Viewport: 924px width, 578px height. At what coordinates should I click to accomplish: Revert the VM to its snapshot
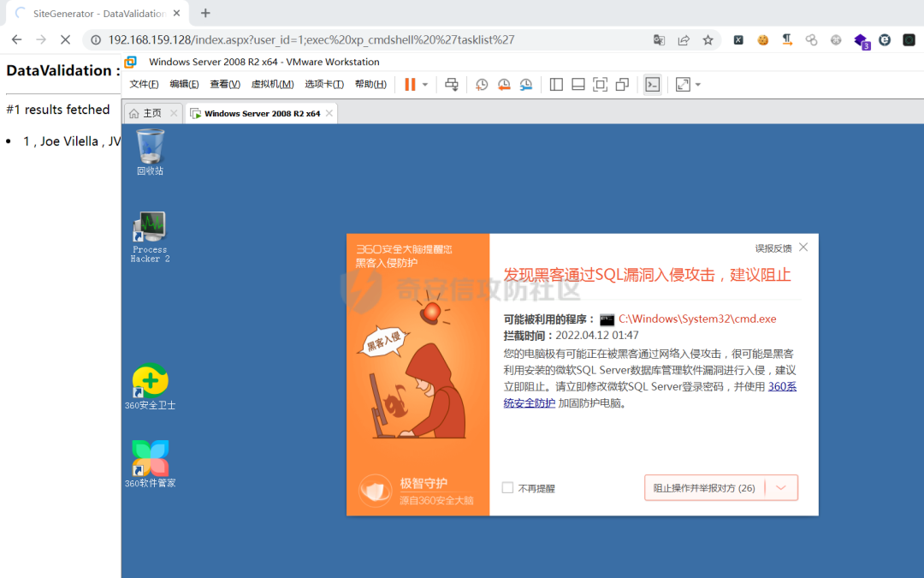[504, 84]
